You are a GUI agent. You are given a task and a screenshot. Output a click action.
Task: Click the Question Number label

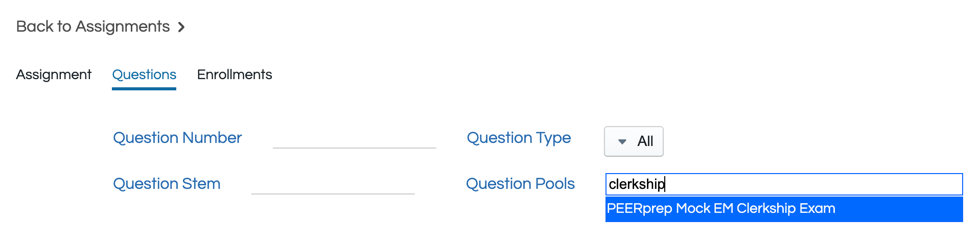coord(177,138)
